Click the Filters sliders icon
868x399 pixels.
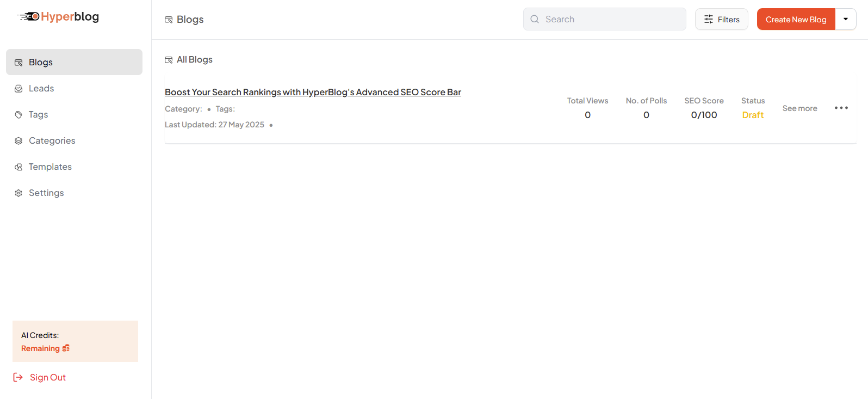tap(709, 19)
